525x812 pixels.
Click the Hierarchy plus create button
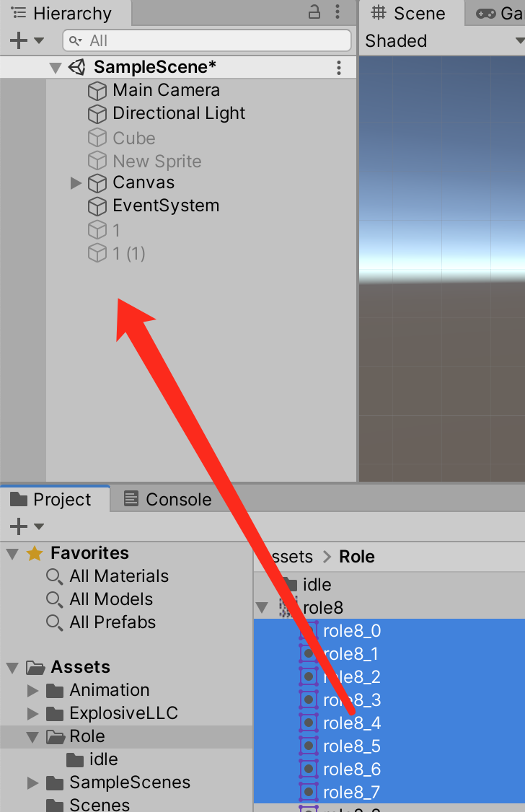(x=18, y=40)
